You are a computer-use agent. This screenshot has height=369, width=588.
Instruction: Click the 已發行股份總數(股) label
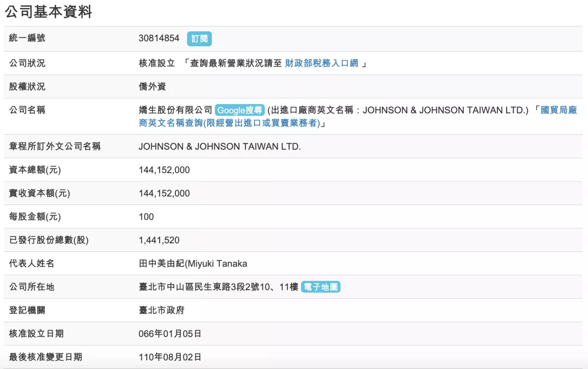49,240
